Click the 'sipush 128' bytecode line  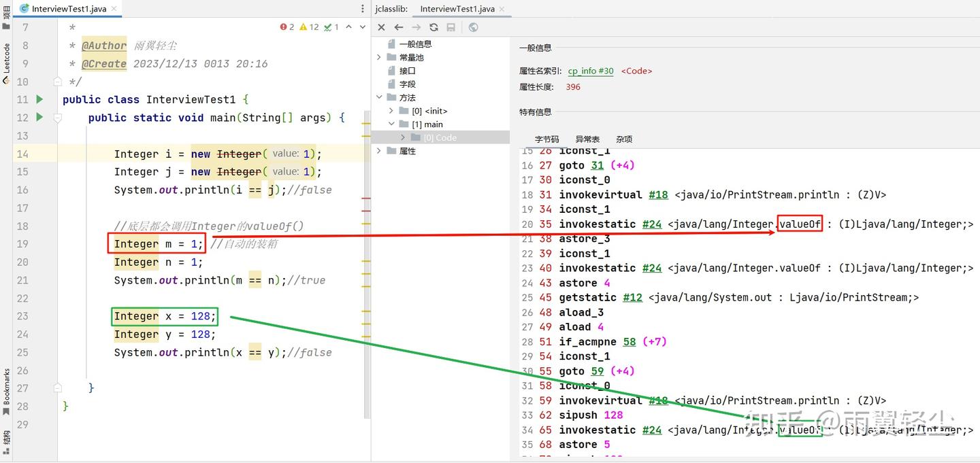591,415
